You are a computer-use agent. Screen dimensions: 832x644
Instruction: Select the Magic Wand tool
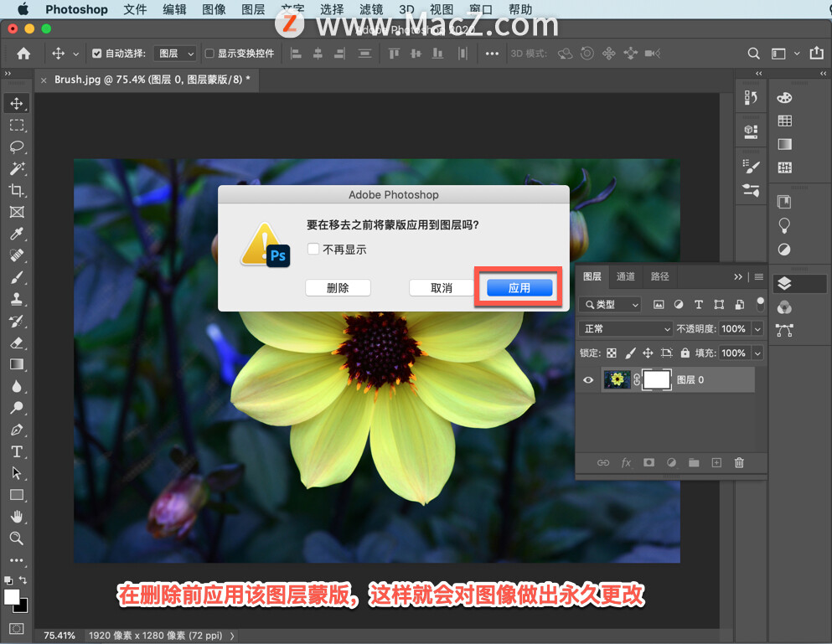click(17, 168)
